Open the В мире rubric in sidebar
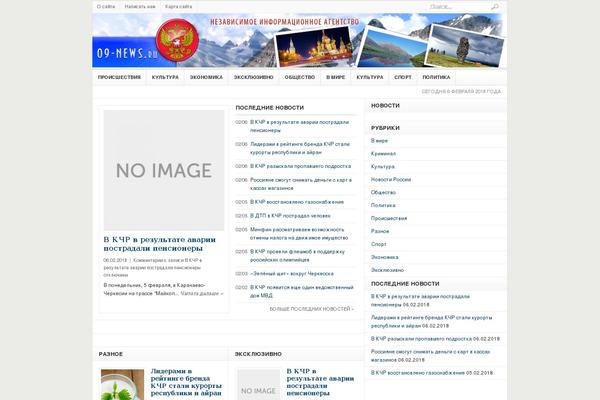The width and height of the screenshot is (600, 400). point(379,140)
